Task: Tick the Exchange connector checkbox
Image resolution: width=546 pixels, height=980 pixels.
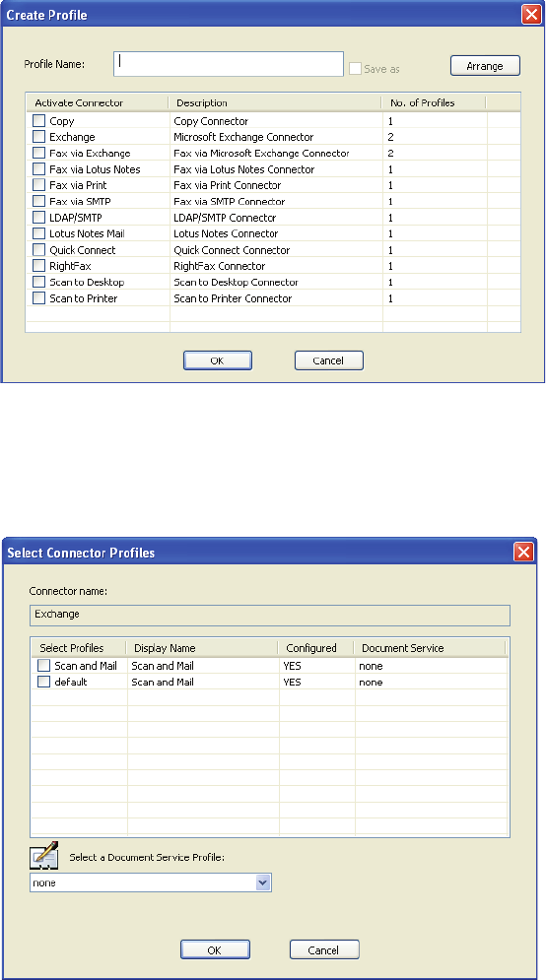Action: click(x=38, y=137)
